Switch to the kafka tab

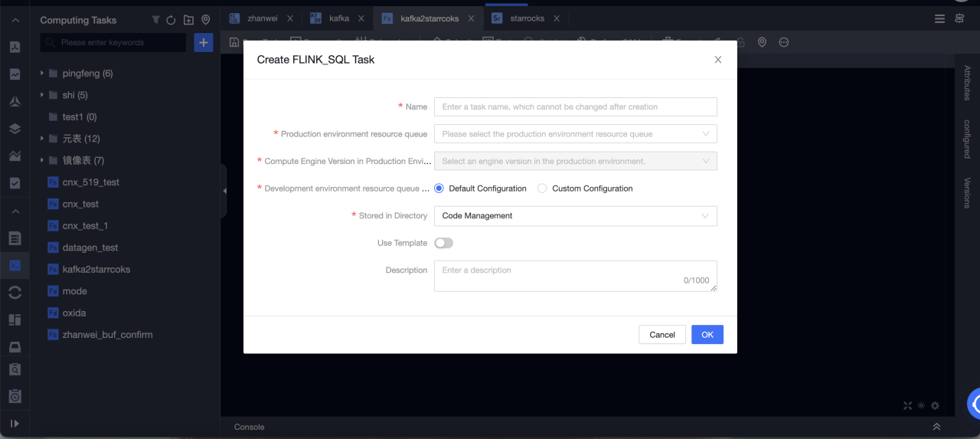pyautogui.click(x=338, y=18)
